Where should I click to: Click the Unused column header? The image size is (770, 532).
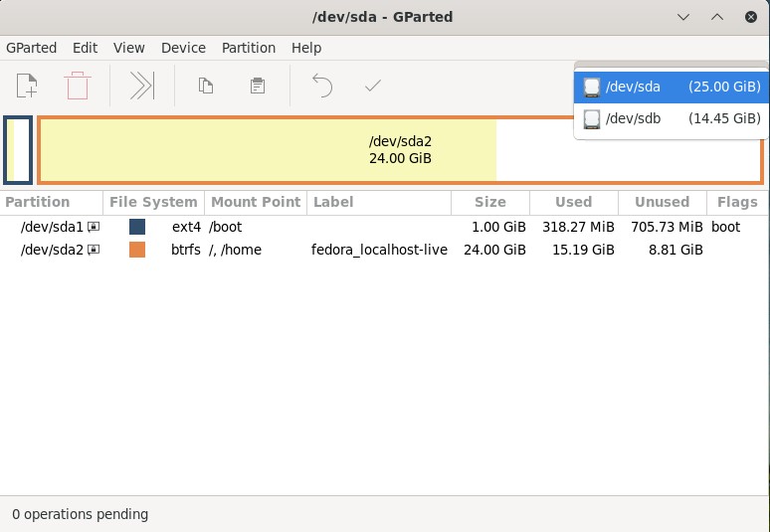662,202
